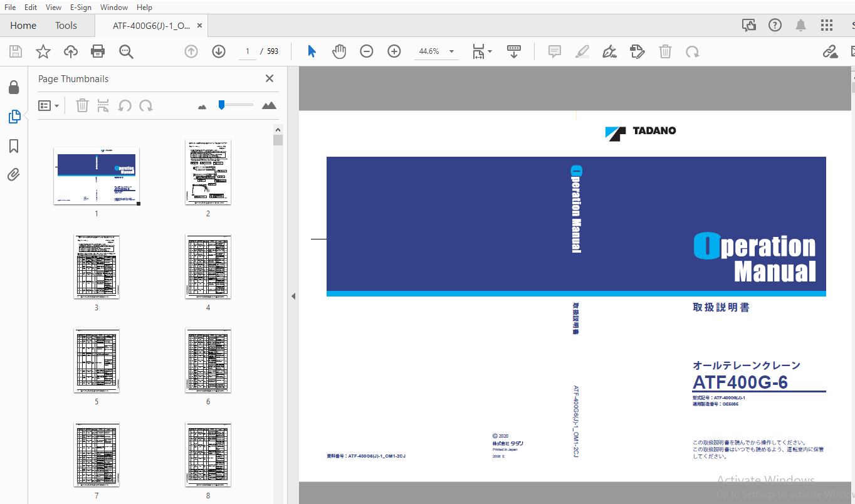Open fit page width tool
Image resolution: width=855 pixels, height=504 pixels.
(x=481, y=51)
